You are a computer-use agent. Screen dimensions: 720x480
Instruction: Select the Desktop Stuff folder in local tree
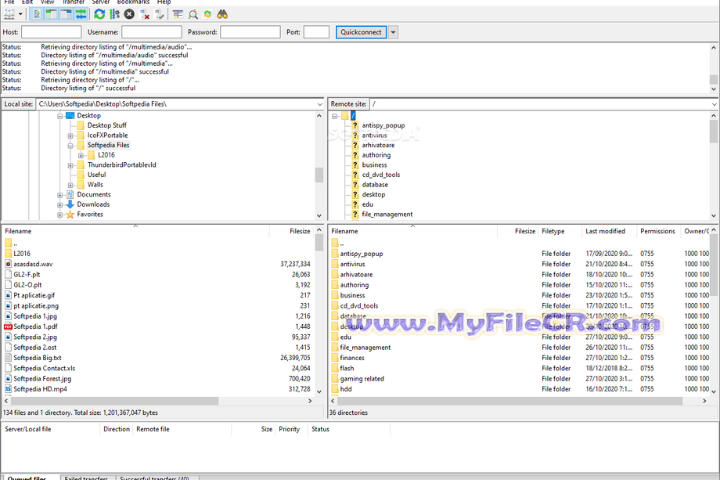tap(107, 125)
